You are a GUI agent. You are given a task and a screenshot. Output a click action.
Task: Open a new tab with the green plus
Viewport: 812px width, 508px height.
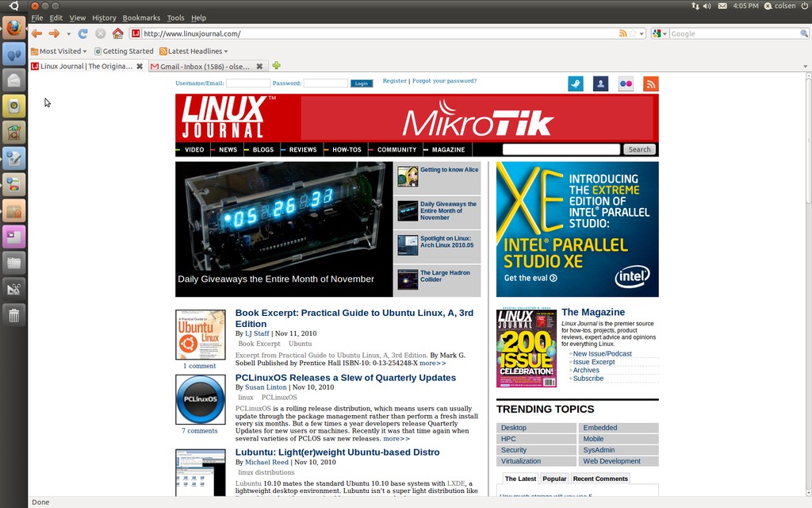pyautogui.click(x=276, y=66)
